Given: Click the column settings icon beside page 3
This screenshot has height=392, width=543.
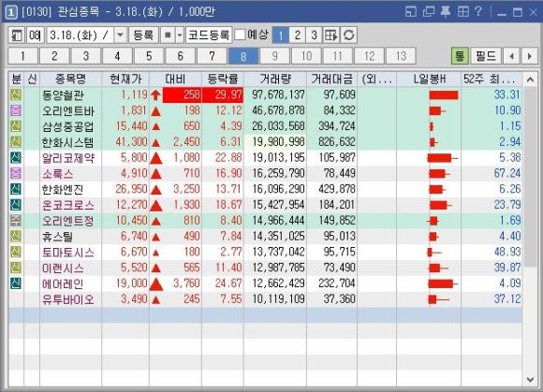Looking at the screenshot, I should pos(331,36).
